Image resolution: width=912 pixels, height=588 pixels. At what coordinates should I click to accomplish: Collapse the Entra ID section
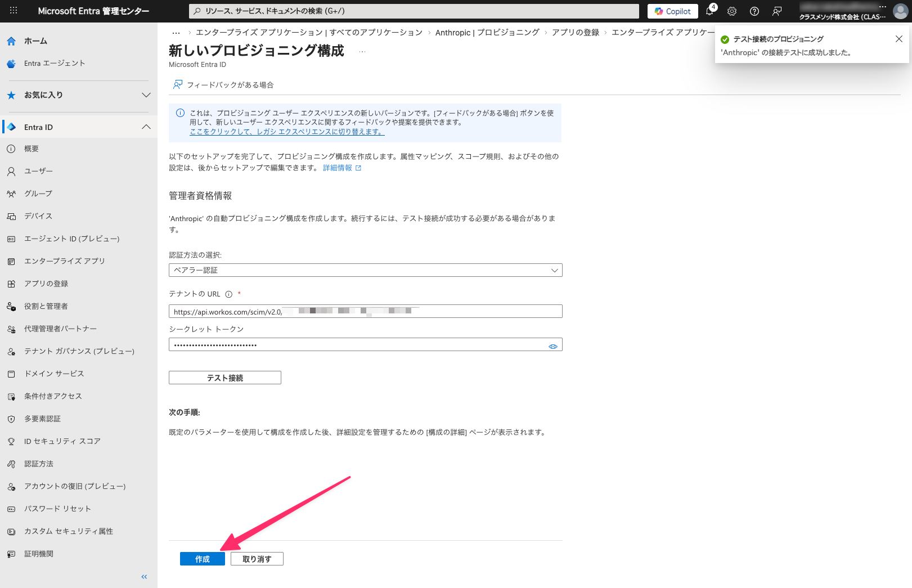coord(146,127)
